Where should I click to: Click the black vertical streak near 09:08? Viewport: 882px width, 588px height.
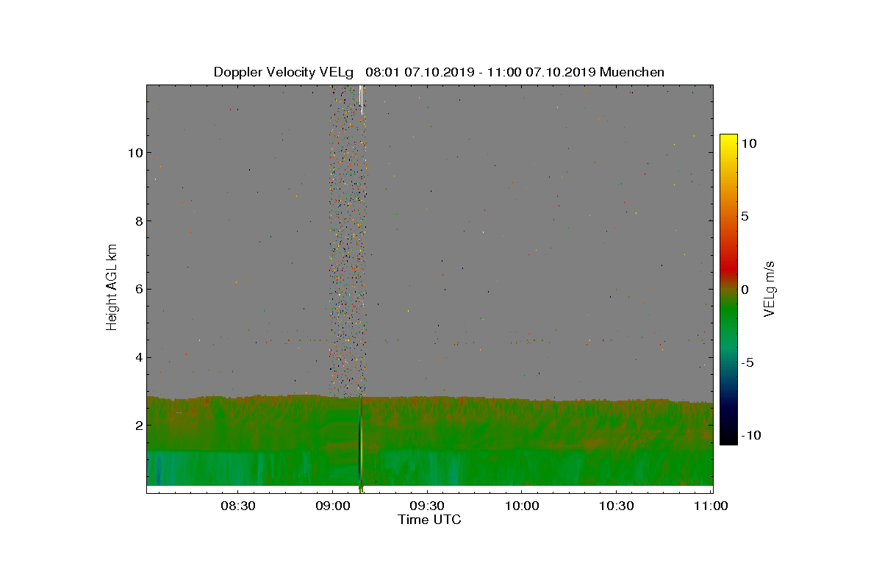tap(359, 448)
